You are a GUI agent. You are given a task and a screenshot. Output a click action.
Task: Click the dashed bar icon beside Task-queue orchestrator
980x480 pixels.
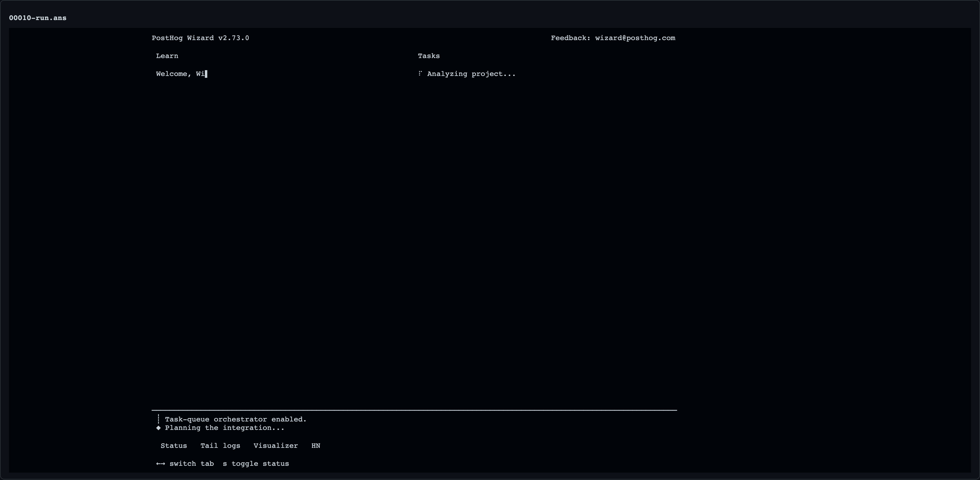pos(158,419)
